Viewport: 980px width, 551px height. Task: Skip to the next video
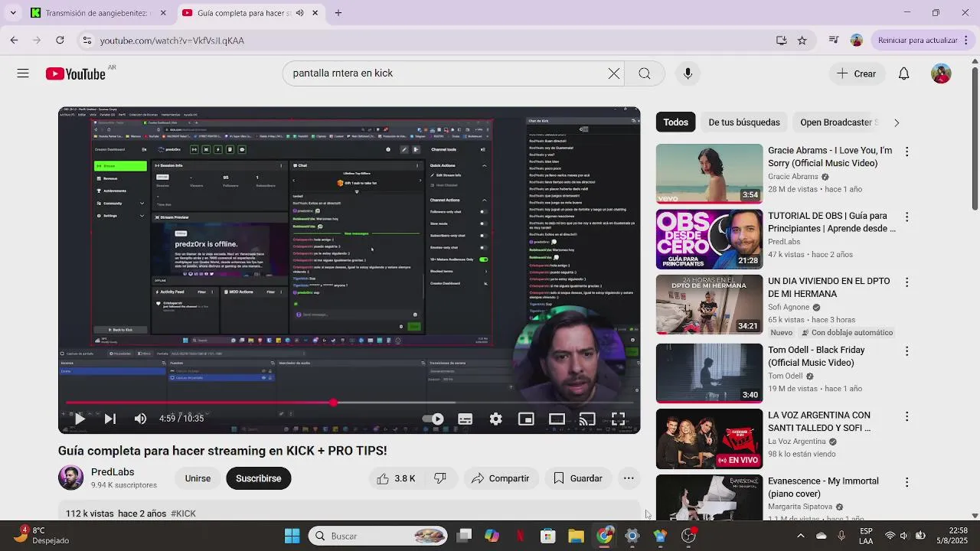110,419
